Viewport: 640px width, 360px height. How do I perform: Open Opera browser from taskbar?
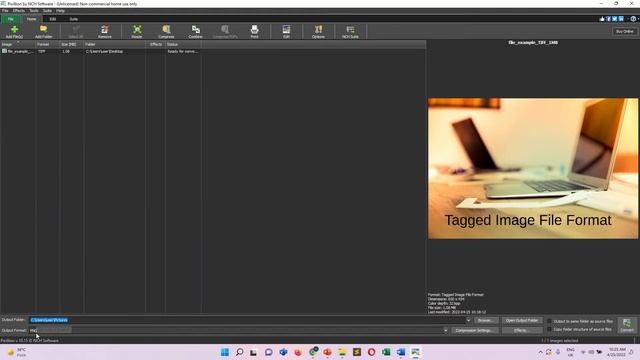pyautogui.click(x=371, y=352)
